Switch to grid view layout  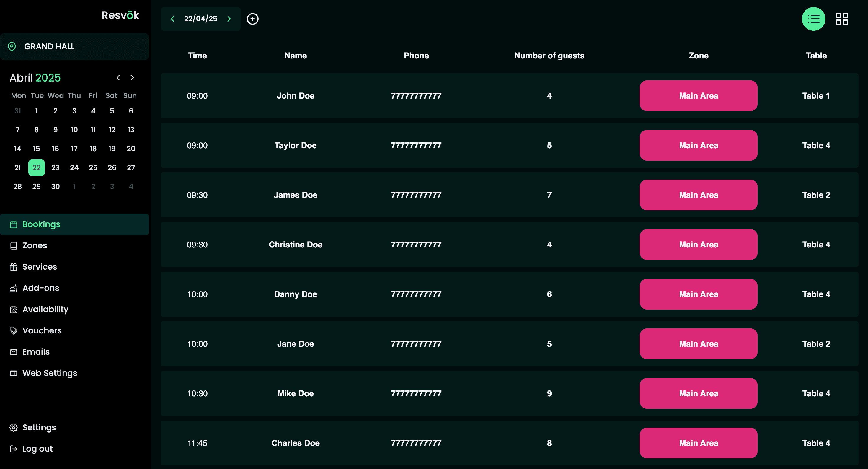point(841,19)
